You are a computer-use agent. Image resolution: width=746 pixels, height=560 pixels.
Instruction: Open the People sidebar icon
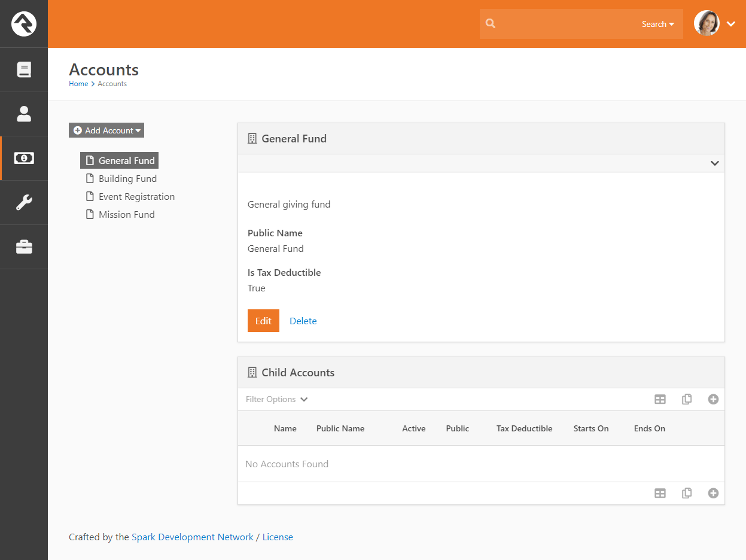(x=24, y=114)
